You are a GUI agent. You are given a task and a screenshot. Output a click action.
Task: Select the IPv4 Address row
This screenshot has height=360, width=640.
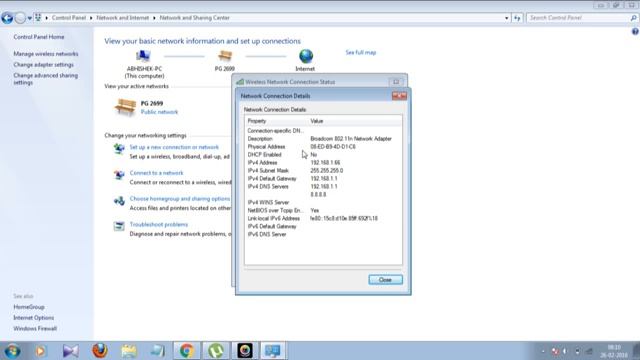pyautogui.click(x=323, y=162)
